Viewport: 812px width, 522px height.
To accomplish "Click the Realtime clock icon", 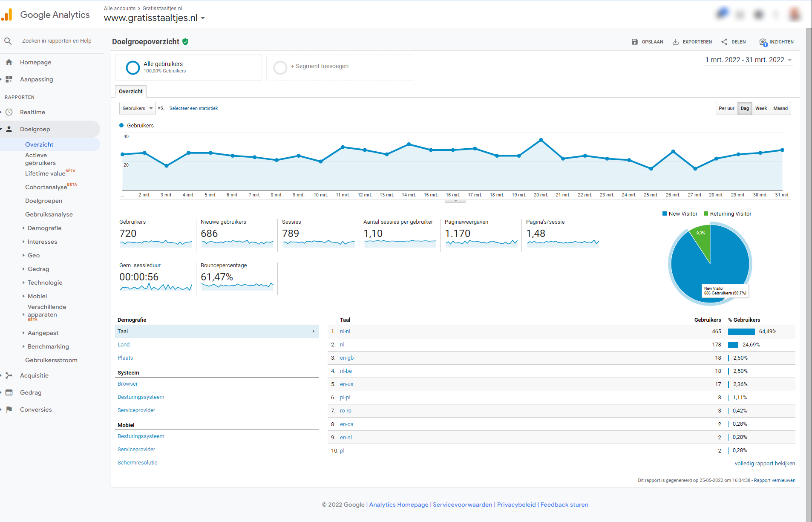I will [9, 112].
